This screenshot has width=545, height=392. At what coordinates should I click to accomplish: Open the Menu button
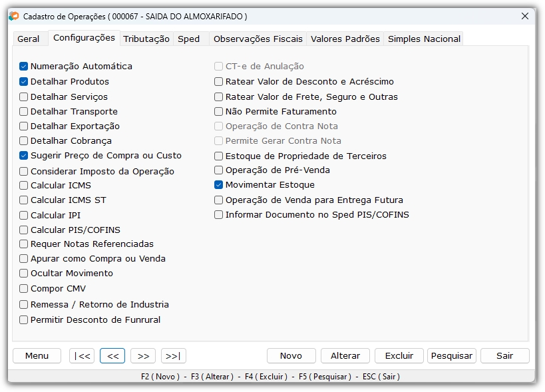37,356
